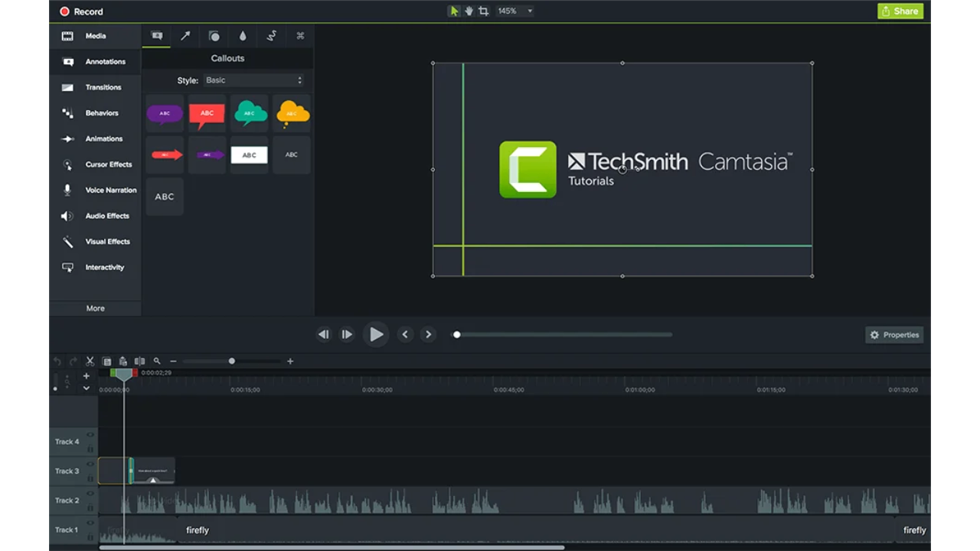Select the arrow annotations tab icon
The width and height of the screenshot is (980, 551).
pyautogui.click(x=184, y=36)
